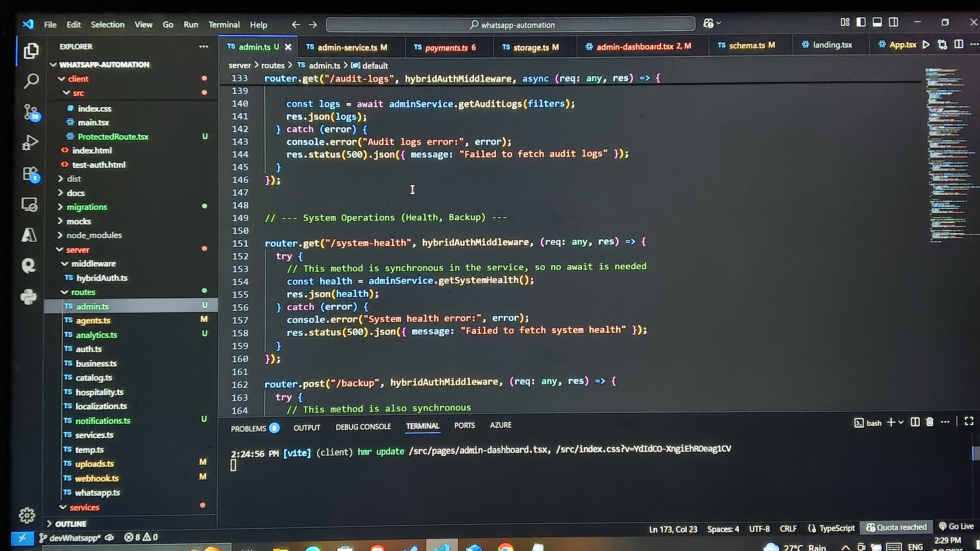Open Python extension icon in activity bar
Screen dimensions: 980x551
(28, 297)
